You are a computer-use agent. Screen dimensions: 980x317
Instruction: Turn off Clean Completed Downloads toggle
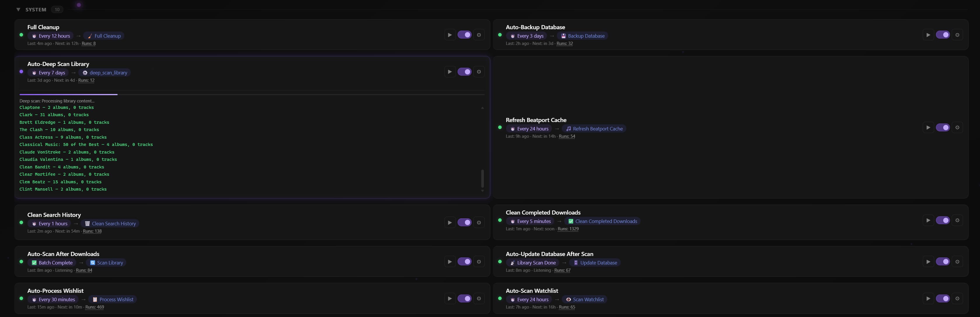click(943, 220)
